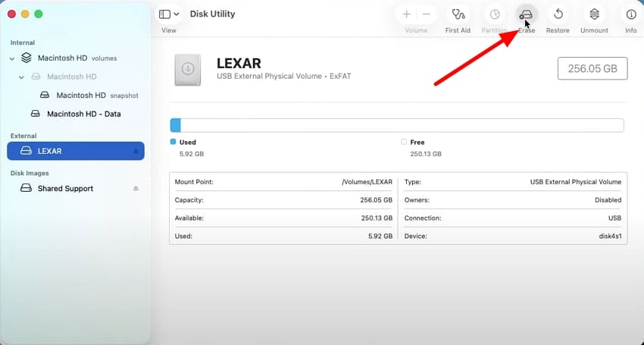
Task: Click the LEXAR drive large icon
Action: (x=188, y=70)
